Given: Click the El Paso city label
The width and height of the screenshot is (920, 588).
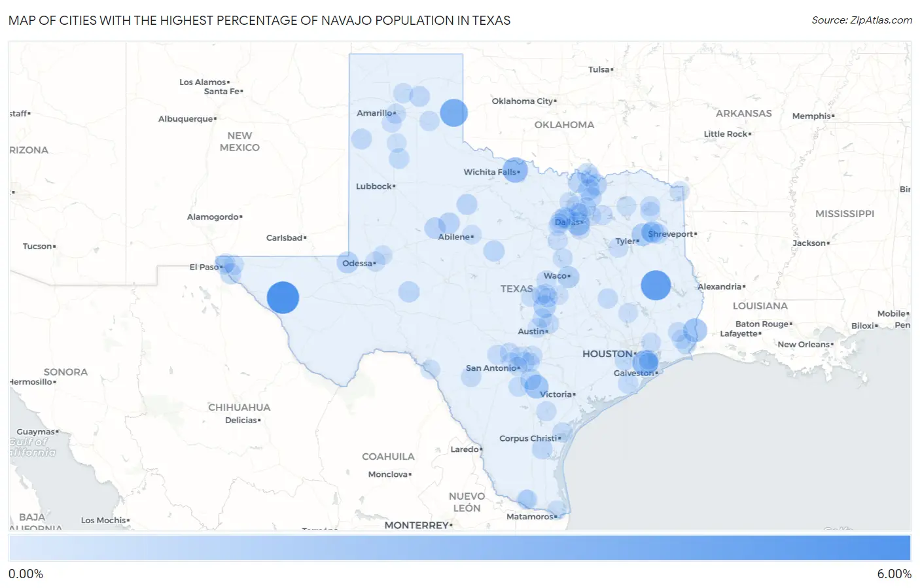Looking at the screenshot, I should (205, 267).
